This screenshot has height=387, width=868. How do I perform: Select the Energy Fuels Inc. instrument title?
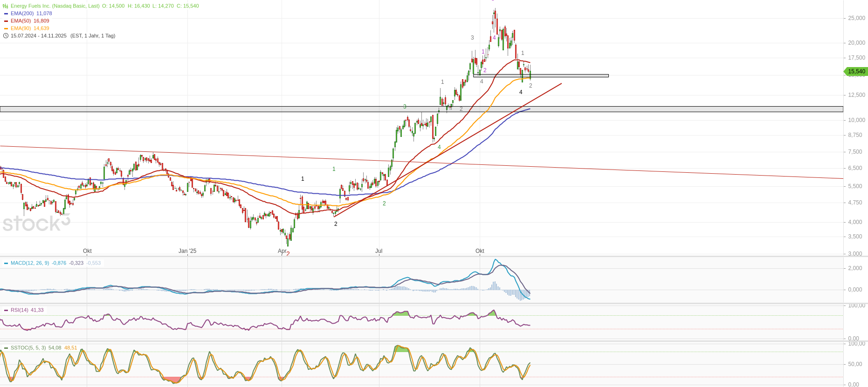(x=55, y=6)
